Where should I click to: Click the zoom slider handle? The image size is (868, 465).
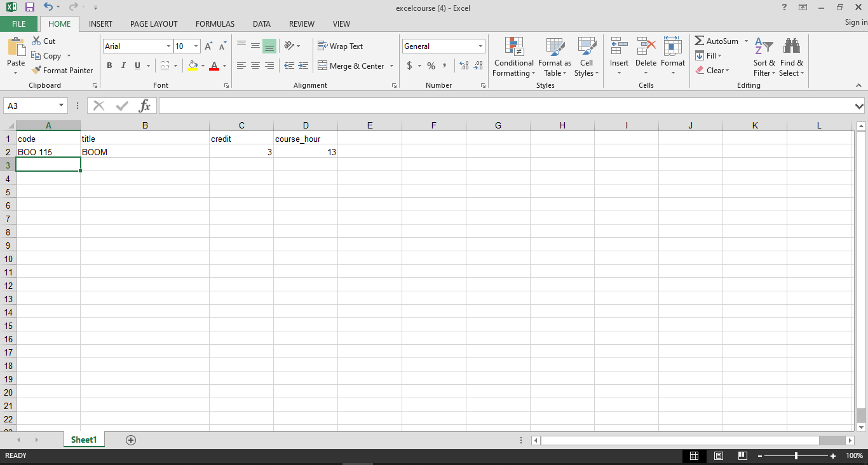click(796, 455)
